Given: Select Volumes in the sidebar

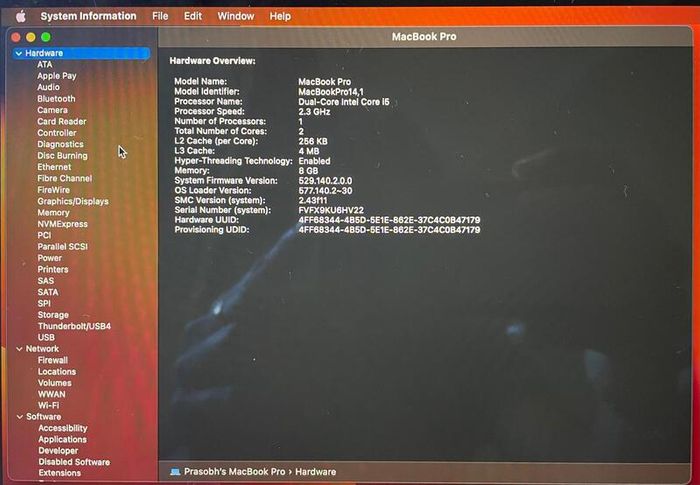Looking at the screenshot, I should (54, 383).
